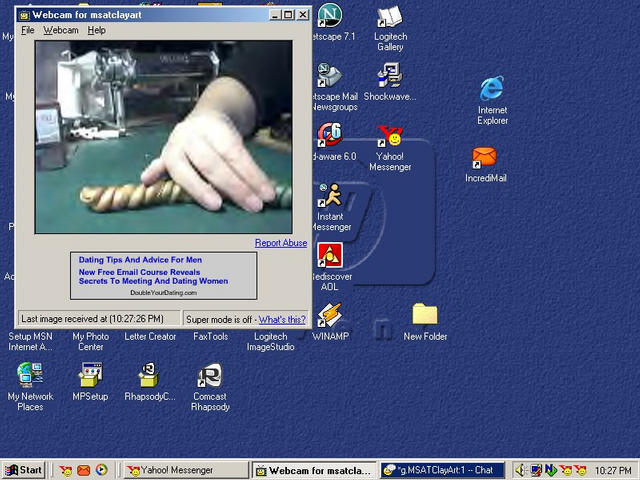
Task: Click the My Photo Center desktop label
Action: pos(91,342)
